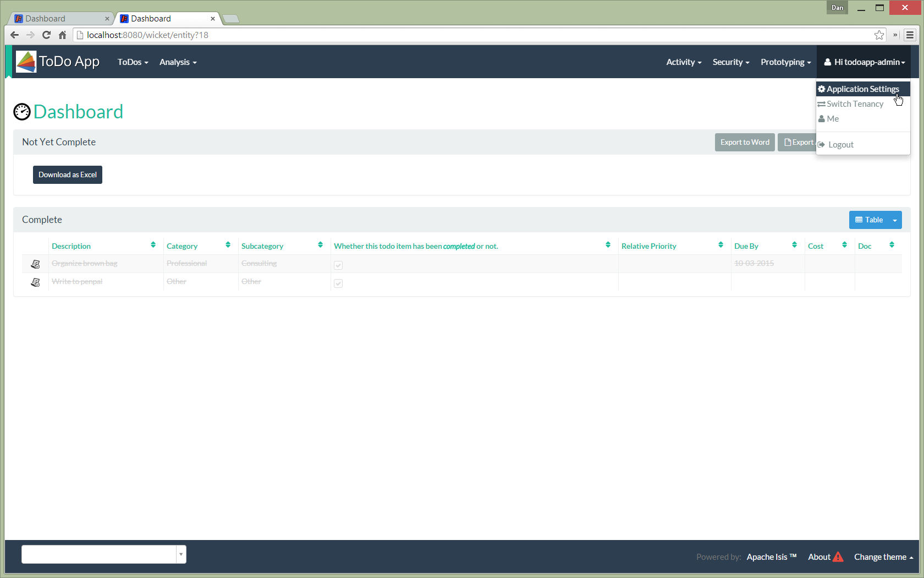Reload the page using the browser refresh icon
This screenshot has width=924, height=578.
point(46,35)
